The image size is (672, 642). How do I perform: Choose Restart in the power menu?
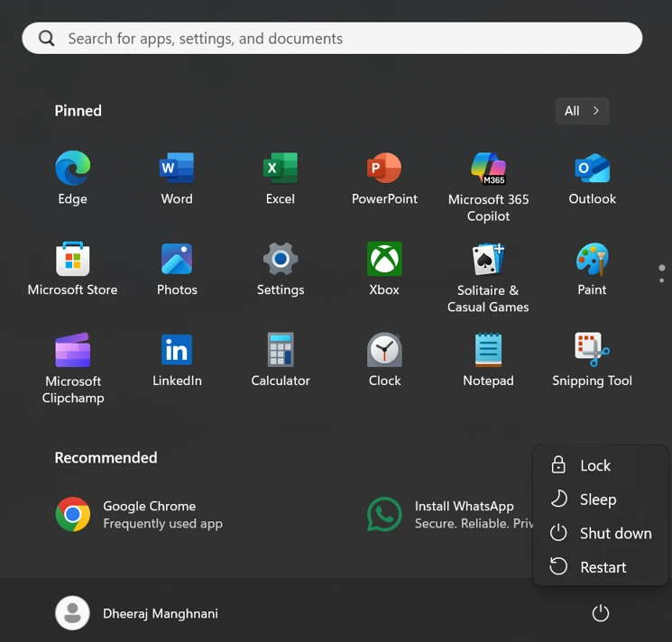602,567
